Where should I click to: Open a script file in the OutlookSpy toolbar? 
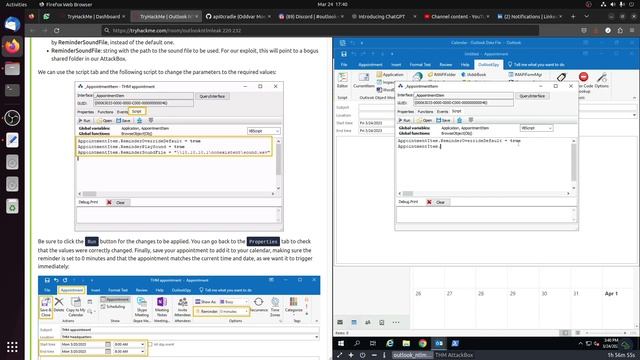point(425,120)
